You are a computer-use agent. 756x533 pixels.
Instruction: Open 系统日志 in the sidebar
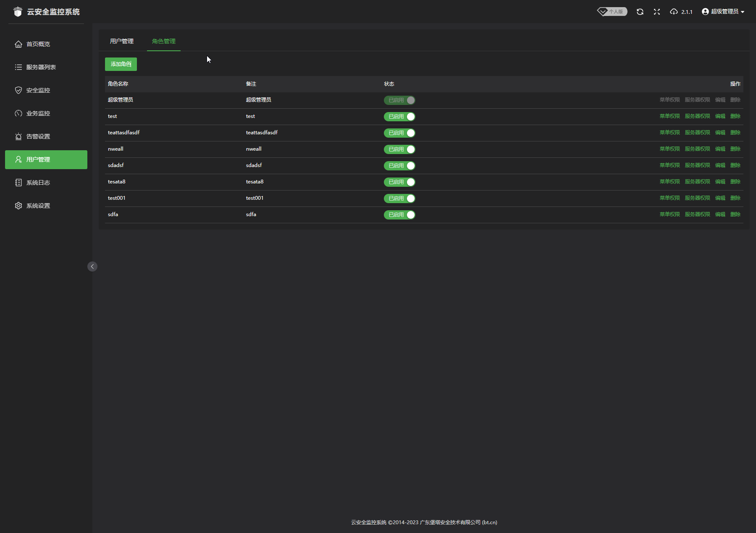(x=38, y=183)
